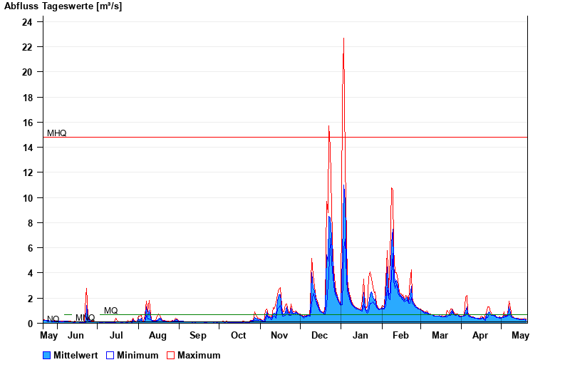The image size is (570, 392).
Task: Click the MNQ label near June
Action: (85, 318)
